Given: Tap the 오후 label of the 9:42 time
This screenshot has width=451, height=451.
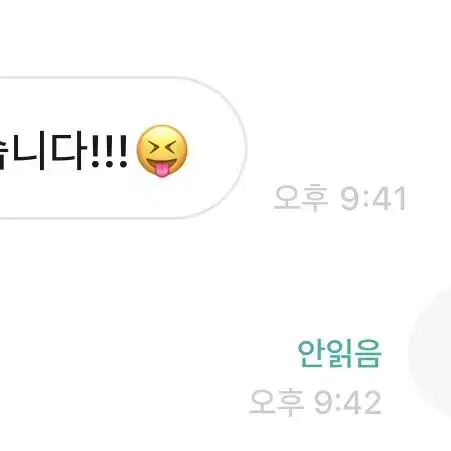Looking at the screenshot, I should (277, 402).
